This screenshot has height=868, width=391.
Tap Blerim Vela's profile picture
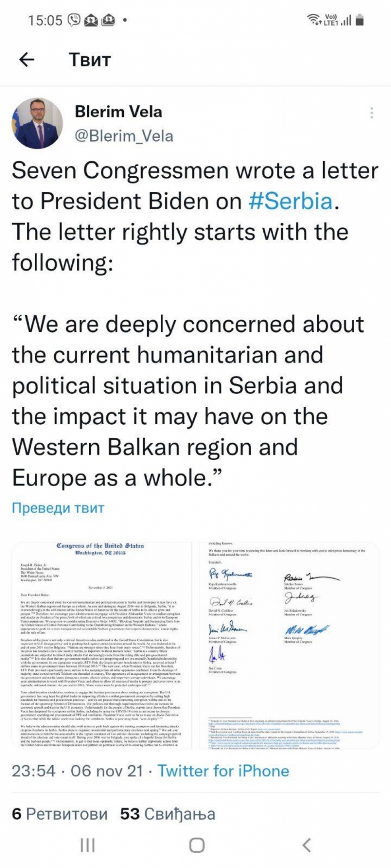(x=37, y=123)
